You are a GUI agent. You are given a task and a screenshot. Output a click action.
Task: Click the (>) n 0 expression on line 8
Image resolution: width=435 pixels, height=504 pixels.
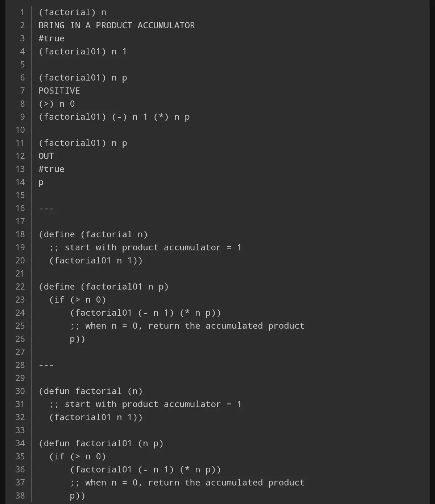(x=57, y=104)
